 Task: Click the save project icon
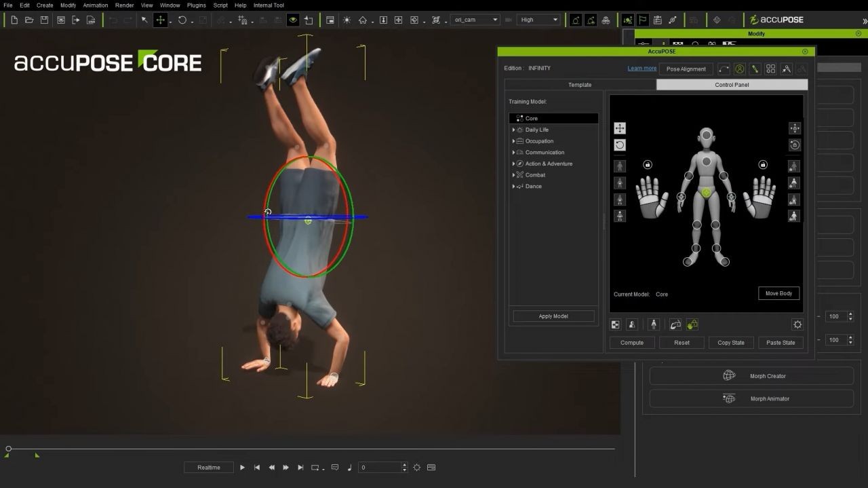[x=44, y=20]
